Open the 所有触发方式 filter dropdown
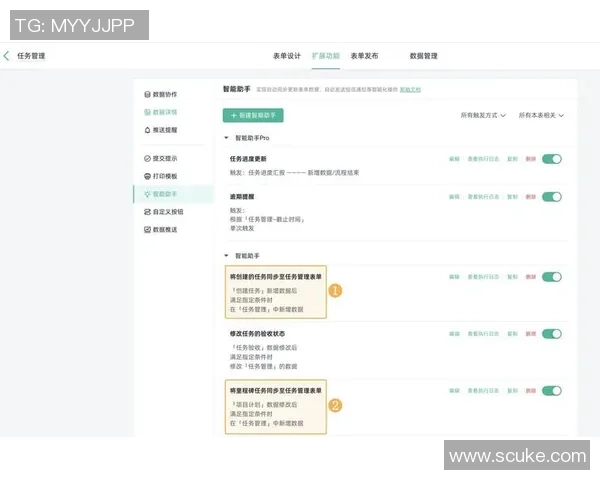Image resolution: width=600 pixels, height=480 pixels. pos(483,115)
